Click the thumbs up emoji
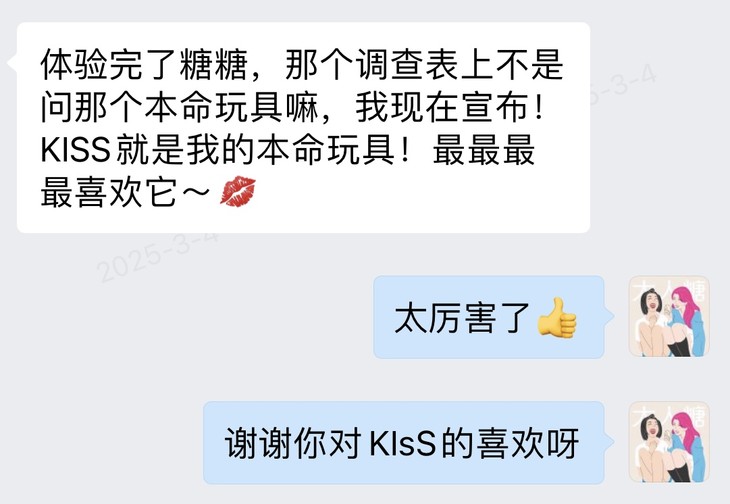Screen dimensions: 730x504 (x=557, y=317)
